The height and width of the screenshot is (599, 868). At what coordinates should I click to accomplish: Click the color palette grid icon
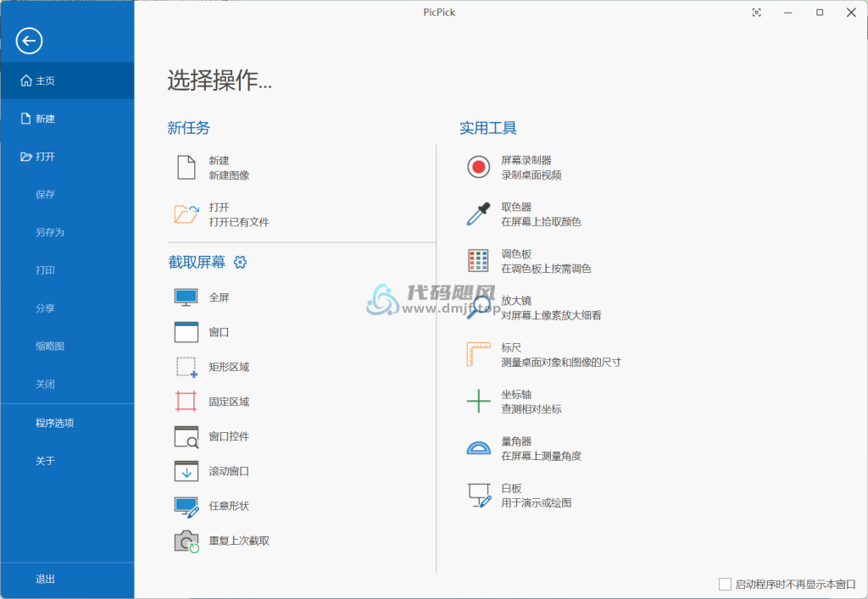click(x=478, y=260)
